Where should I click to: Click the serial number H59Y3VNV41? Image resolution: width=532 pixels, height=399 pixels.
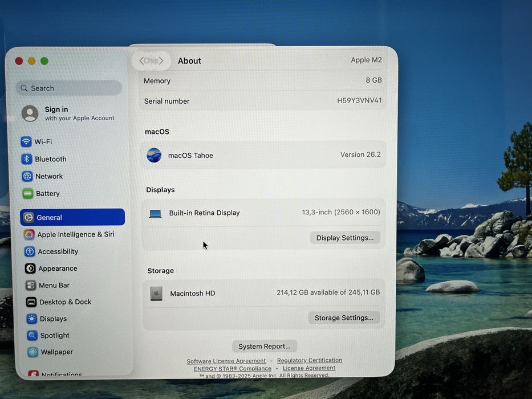[x=359, y=100]
